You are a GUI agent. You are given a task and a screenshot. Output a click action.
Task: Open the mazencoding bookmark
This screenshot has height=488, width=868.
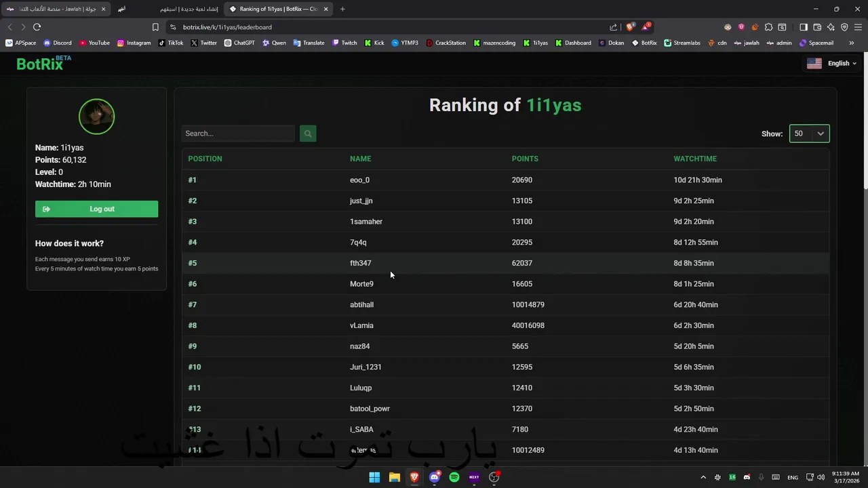494,43
